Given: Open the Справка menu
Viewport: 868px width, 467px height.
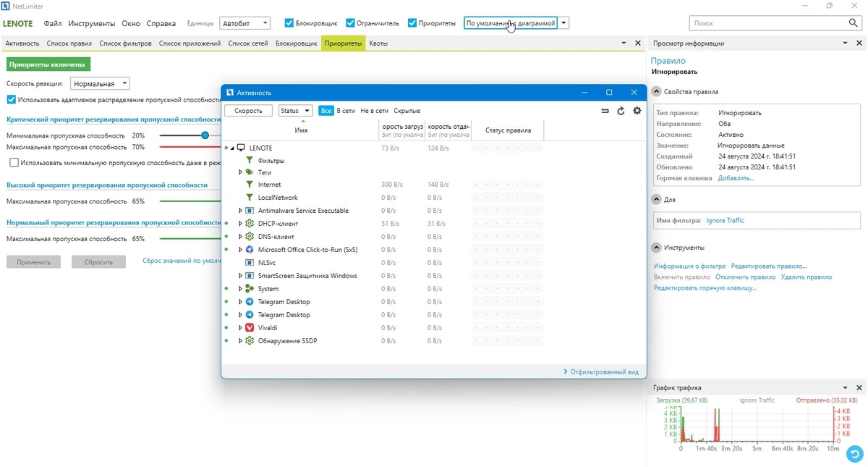Looking at the screenshot, I should coord(161,23).
